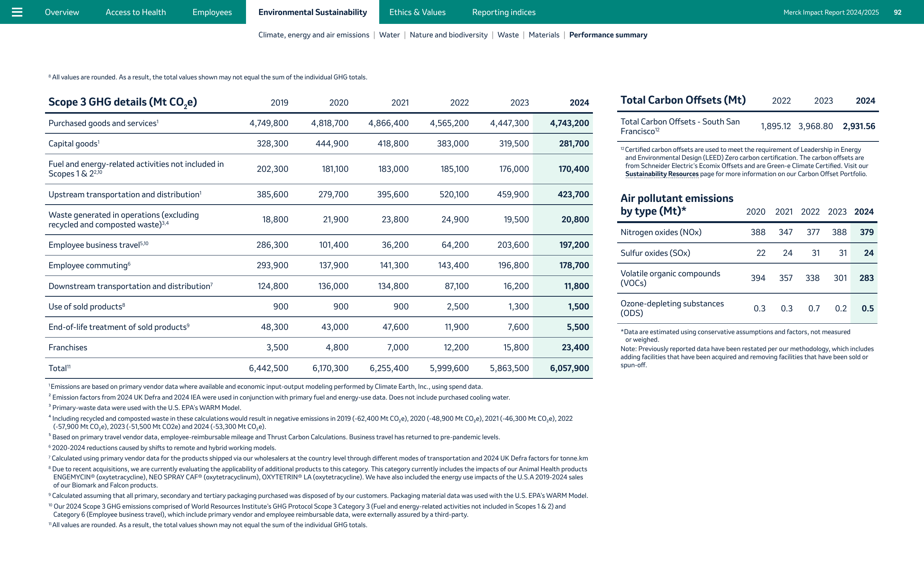Go to the Employees tab
This screenshot has height=578, width=924.
point(212,12)
